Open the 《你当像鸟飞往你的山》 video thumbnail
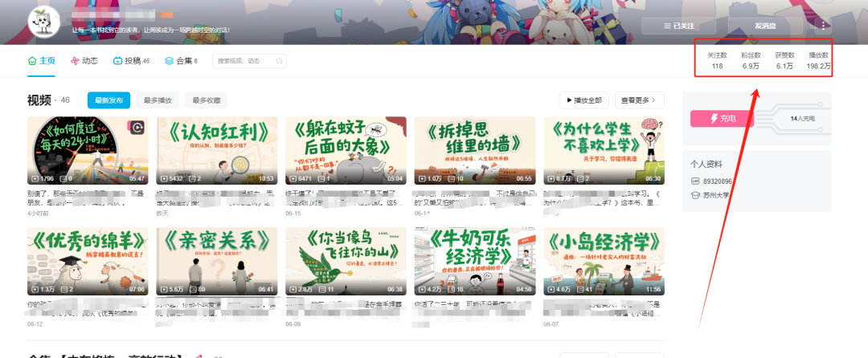 pos(346,262)
